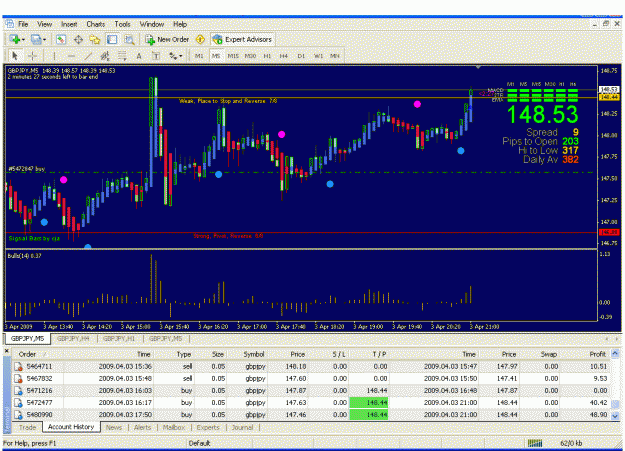Open the View menu
625x451 pixels.
coord(45,24)
